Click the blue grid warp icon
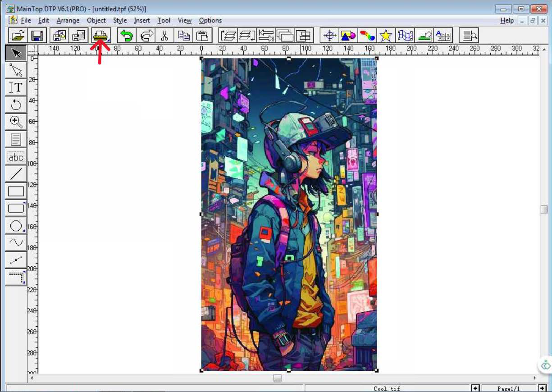Image resolution: width=552 pixels, height=392 pixels. pyautogui.click(x=405, y=35)
